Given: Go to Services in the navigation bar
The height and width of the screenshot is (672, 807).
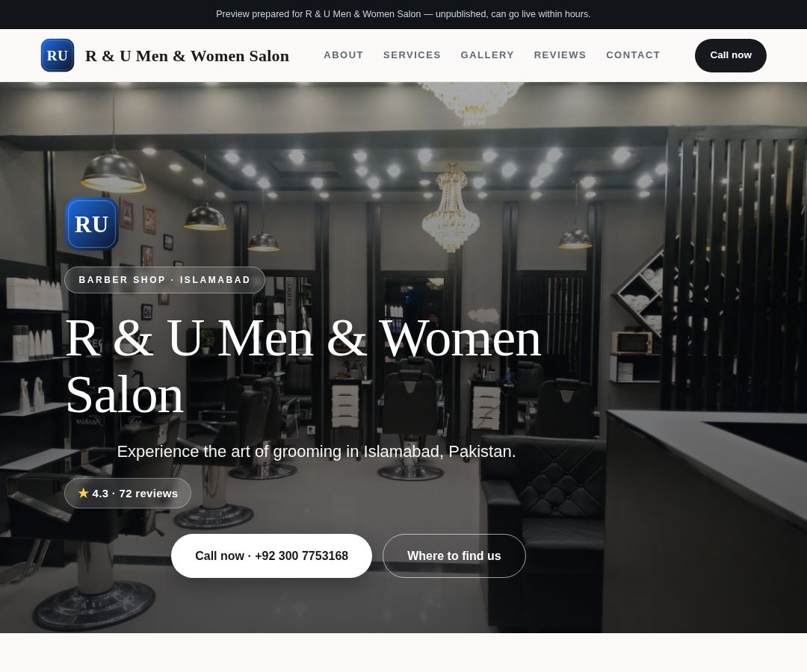Looking at the screenshot, I should tap(412, 55).
